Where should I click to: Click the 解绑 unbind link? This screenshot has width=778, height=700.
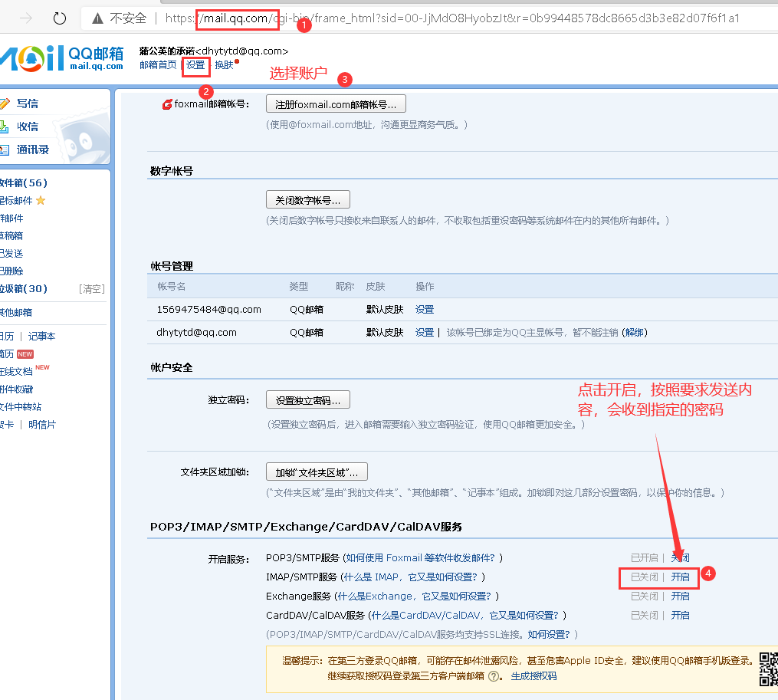(635, 332)
